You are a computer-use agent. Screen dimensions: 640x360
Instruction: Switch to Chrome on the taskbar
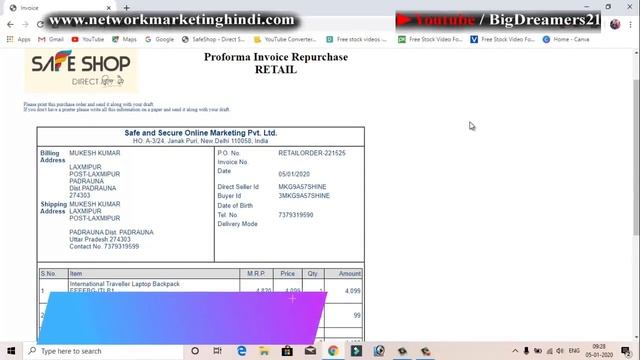tap(333, 351)
